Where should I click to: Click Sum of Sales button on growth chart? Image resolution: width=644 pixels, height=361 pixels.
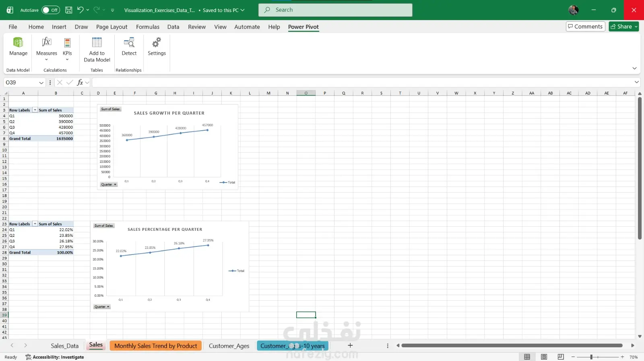[x=110, y=109]
